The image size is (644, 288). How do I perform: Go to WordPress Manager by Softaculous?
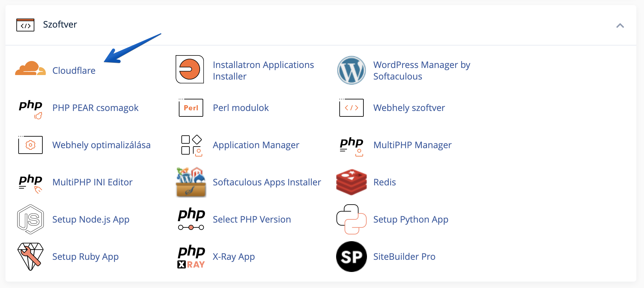point(422,71)
